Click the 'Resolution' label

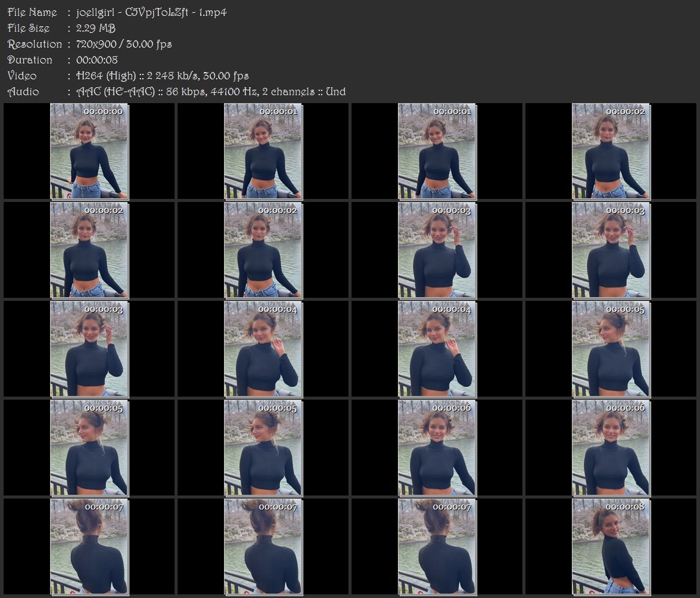[x=35, y=44]
